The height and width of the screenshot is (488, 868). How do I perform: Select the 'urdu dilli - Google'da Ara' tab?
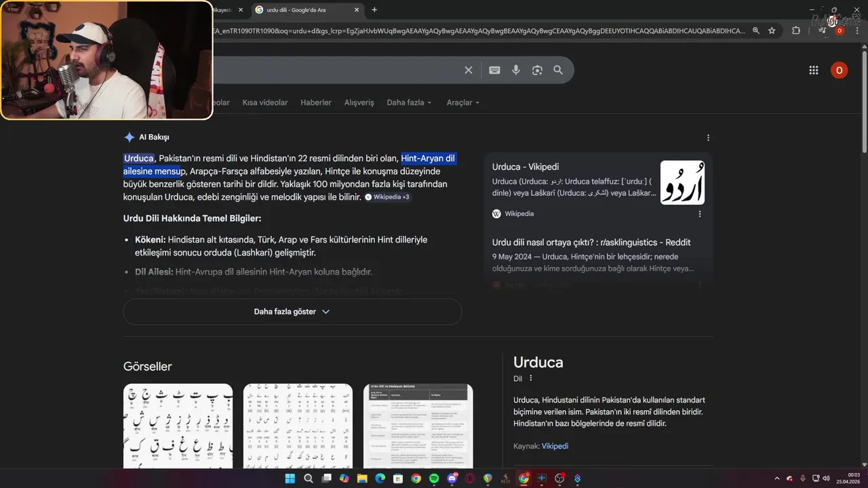pos(307,9)
